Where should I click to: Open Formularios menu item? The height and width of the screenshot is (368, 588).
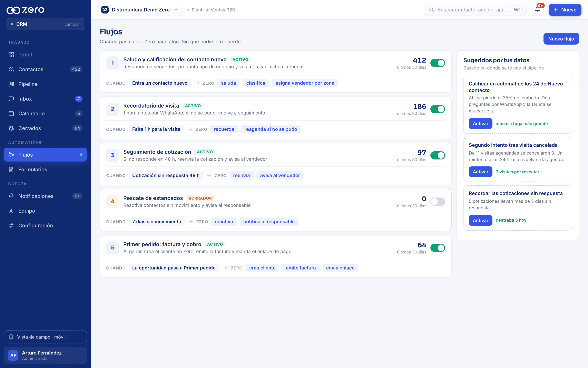coord(45,169)
